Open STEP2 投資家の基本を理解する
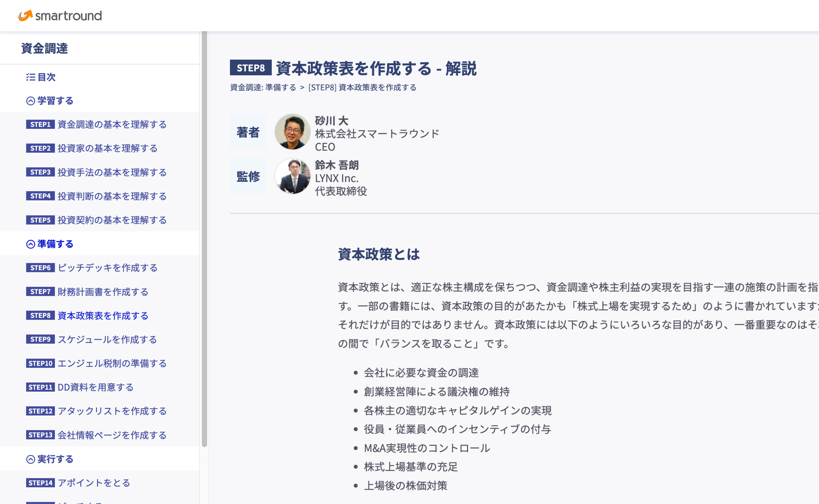This screenshot has width=819, height=504. point(107,148)
